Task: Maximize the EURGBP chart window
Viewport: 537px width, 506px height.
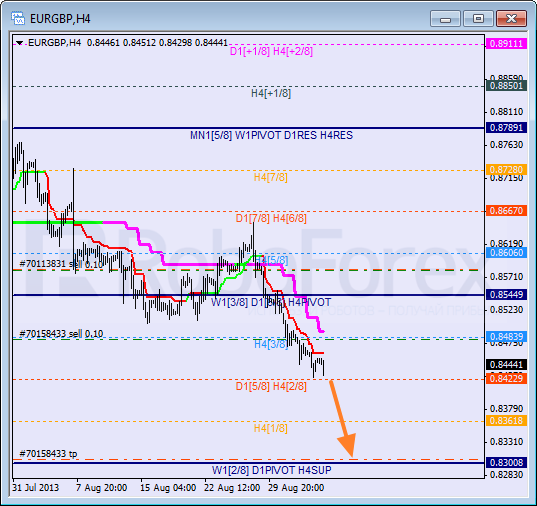Action: tap(478, 18)
